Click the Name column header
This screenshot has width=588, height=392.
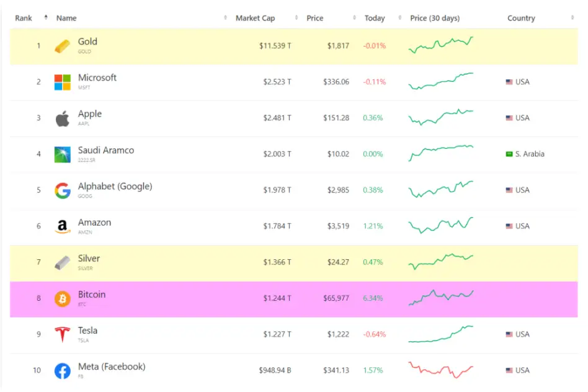[66, 18]
